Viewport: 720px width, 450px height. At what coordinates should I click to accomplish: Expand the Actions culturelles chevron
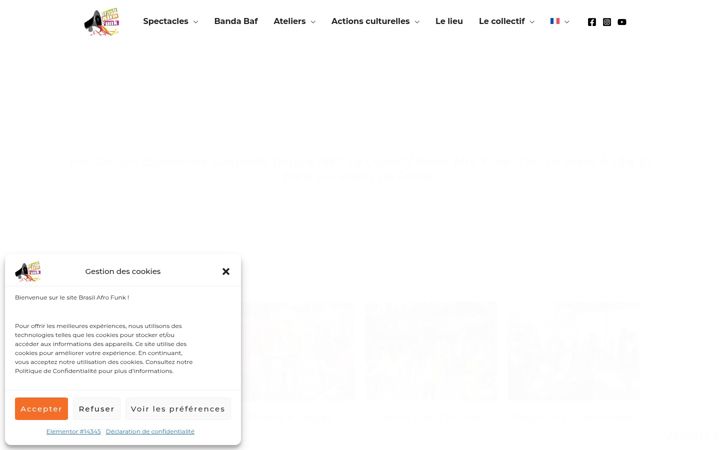417,22
